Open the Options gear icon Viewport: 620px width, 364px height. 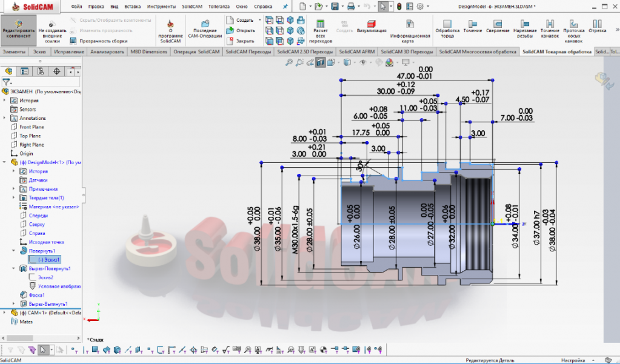[x=420, y=6]
